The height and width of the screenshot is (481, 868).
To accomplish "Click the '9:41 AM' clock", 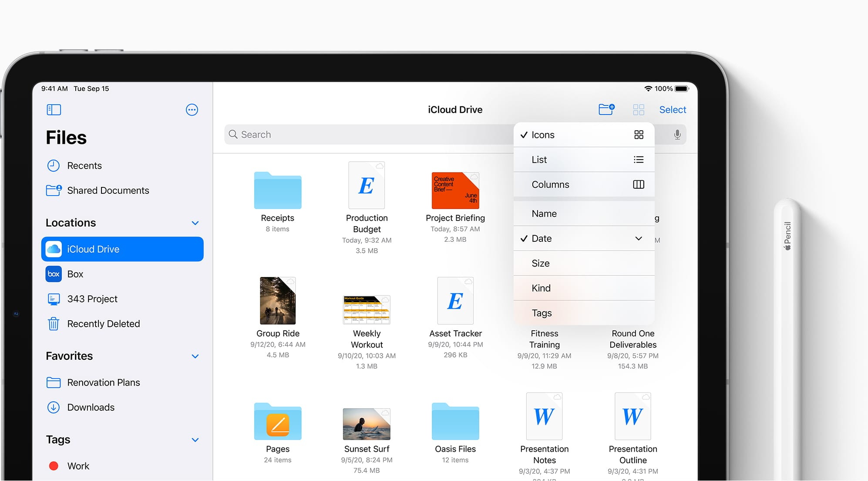I will [x=54, y=88].
